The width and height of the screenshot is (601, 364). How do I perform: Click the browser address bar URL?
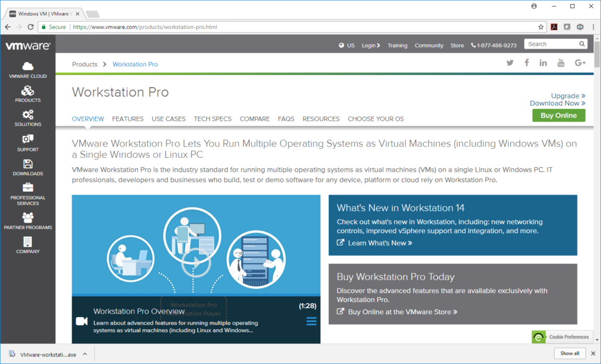[145, 27]
